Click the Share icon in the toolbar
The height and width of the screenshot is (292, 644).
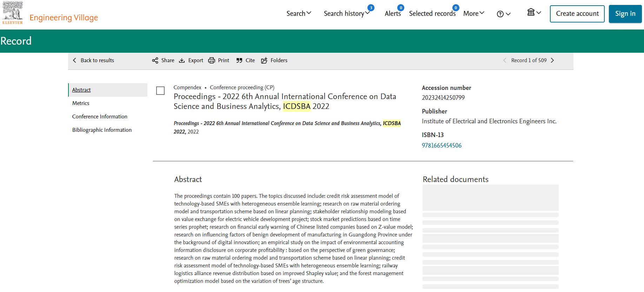pos(155,60)
